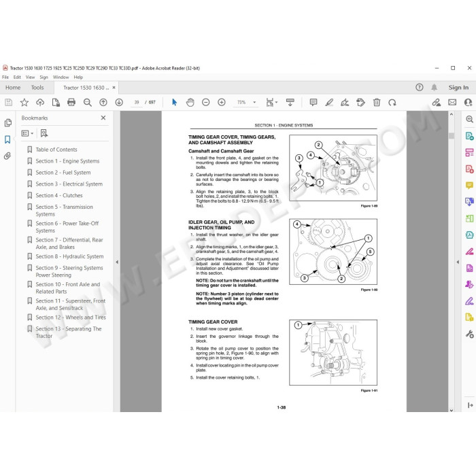Open the View menu
The width and height of the screenshot is (476, 476).
point(30,77)
